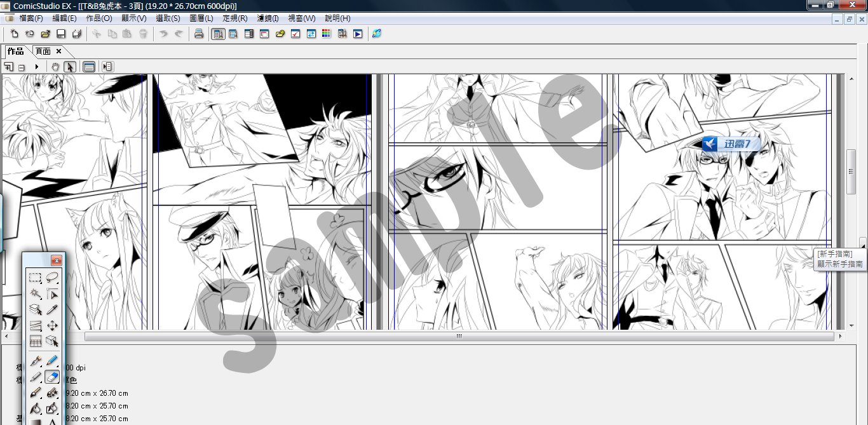Click the printer icon
This screenshot has height=425, width=868.
pyautogui.click(x=199, y=34)
